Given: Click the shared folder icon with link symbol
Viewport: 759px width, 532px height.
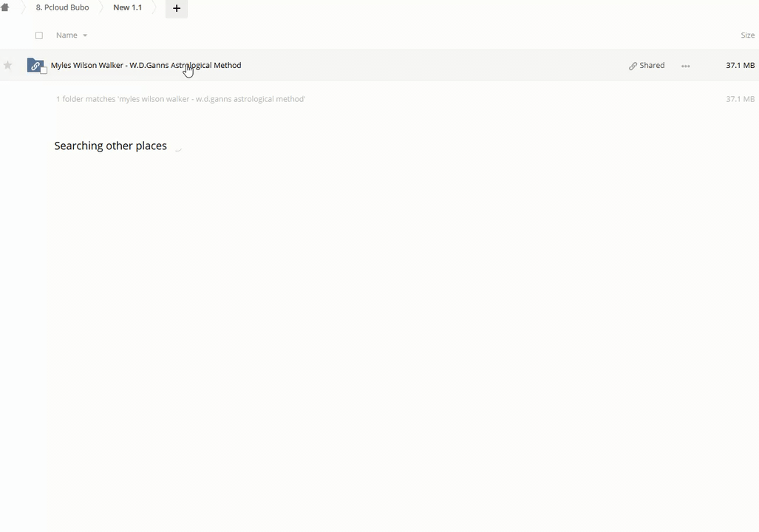Looking at the screenshot, I should 35,65.
